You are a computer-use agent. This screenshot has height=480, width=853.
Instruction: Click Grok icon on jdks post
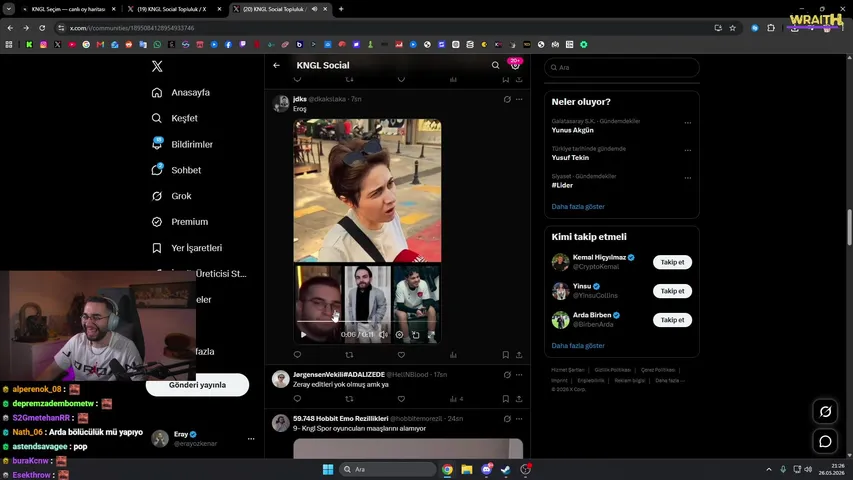[507, 99]
